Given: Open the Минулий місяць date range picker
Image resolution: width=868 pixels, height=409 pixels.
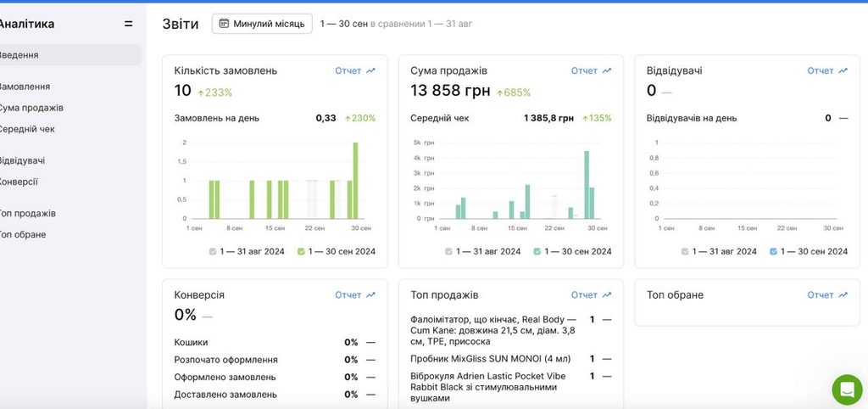Looking at the screenshot, I should click(x=262, y=24).
